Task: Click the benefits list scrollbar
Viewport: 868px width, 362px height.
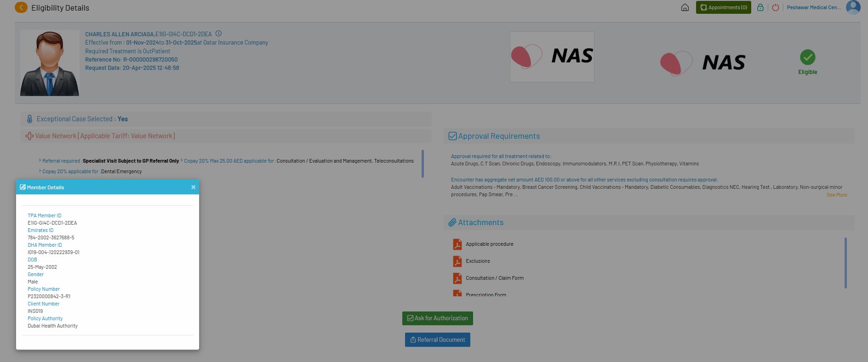Action: pos(423,164)
